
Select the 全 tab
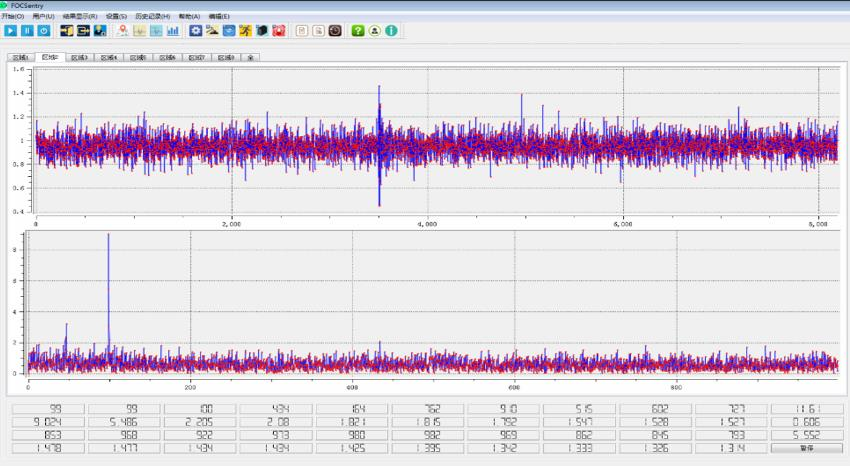click(x=251, y=58)
